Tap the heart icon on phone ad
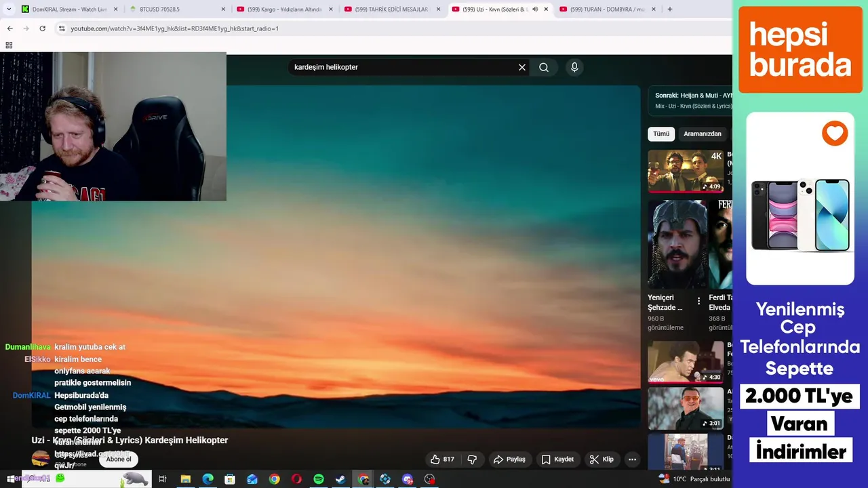Image resolution: width=868 pixels, height=488 pixels. tap(835, 132)
